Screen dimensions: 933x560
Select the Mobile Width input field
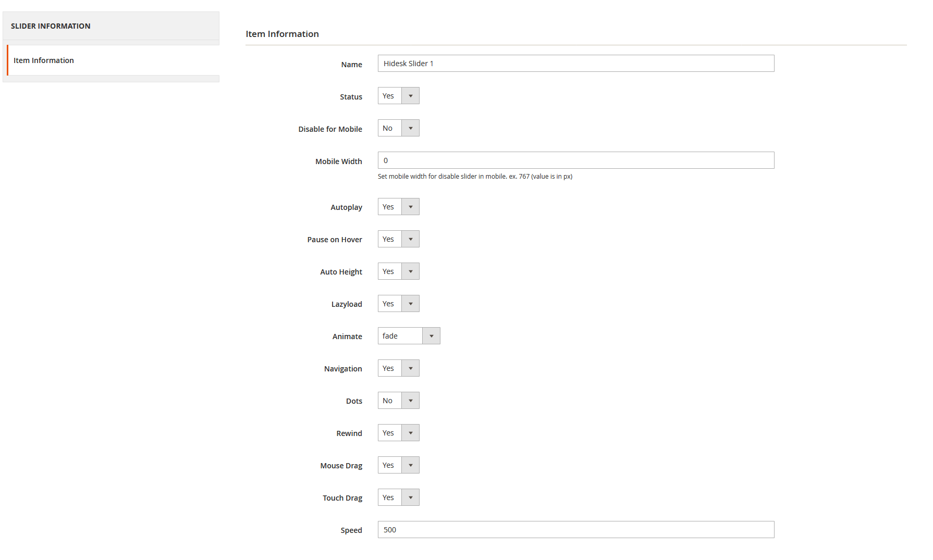(575, 160)
